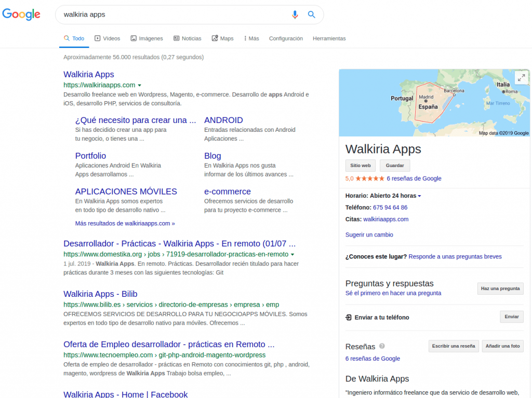Call phone number 675 94 64 86

[390, 208]
